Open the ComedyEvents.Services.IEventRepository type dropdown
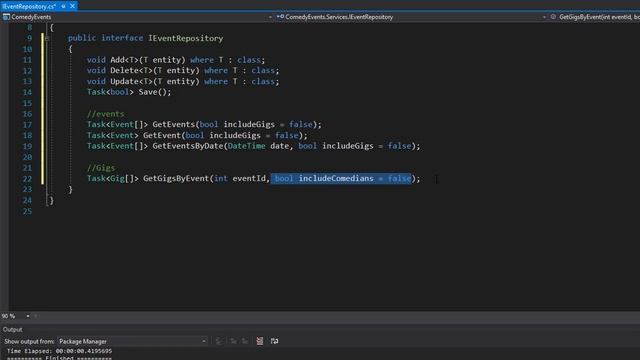The image size is (640, 360). coord(544,17)
